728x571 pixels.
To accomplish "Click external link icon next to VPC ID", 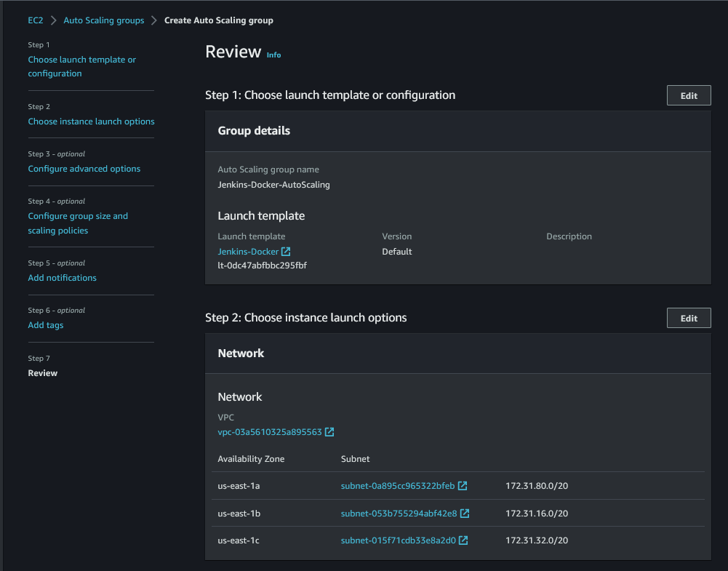I will click(329, 432).
